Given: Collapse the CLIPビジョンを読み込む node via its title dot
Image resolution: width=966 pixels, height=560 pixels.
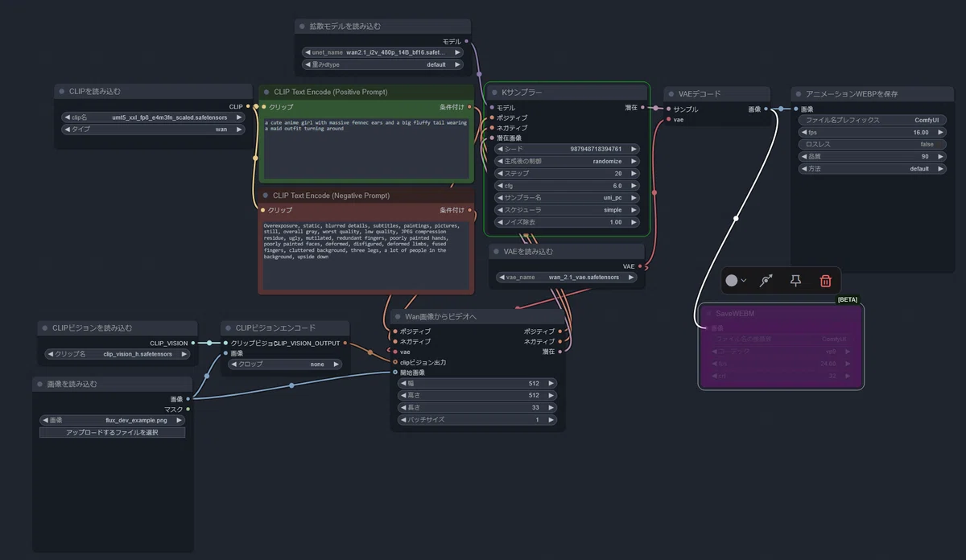Looking at the screenshot, I should [45, 328].
